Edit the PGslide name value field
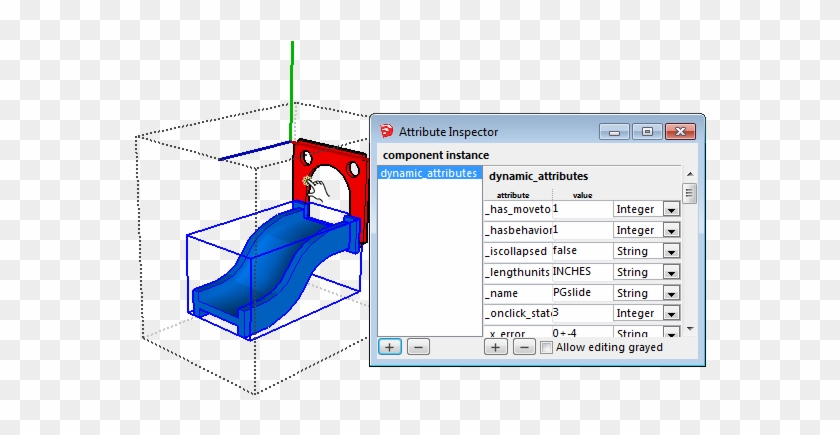840x435 pixels. tap(582, 292)
